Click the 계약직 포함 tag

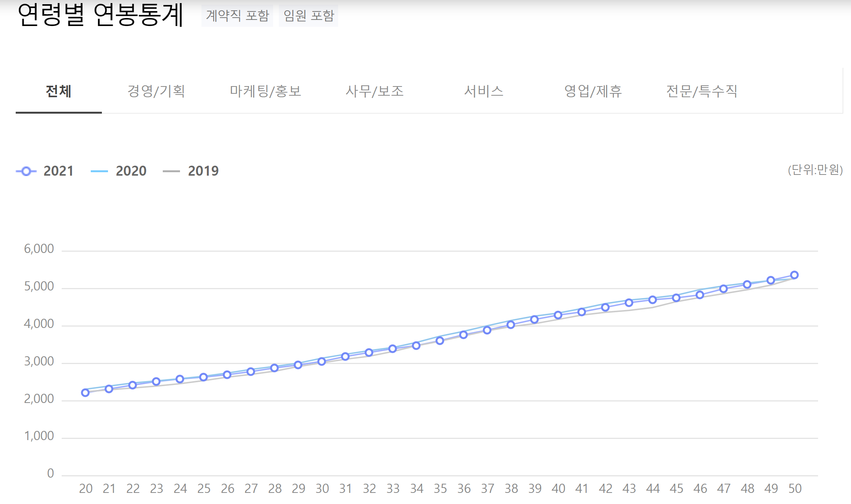(x=237, y=16)
